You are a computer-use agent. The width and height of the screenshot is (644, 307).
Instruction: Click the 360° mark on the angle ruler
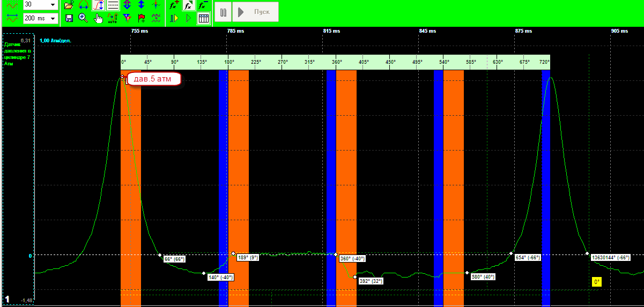[337, 62]
